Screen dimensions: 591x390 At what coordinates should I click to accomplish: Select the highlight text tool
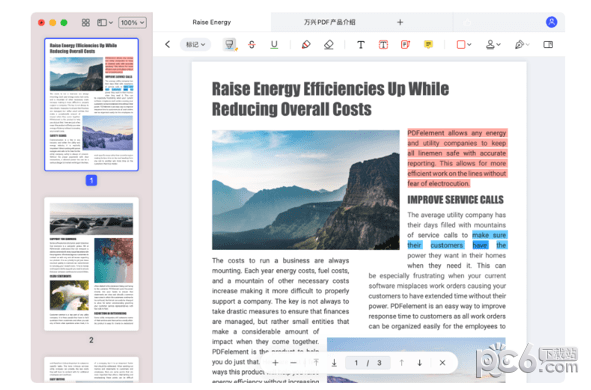230,44
